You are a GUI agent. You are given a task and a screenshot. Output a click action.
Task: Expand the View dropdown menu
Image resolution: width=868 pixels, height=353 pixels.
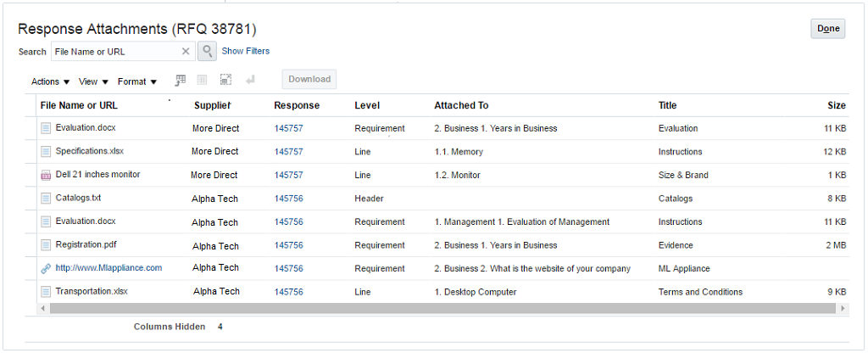tap(93, 81)
